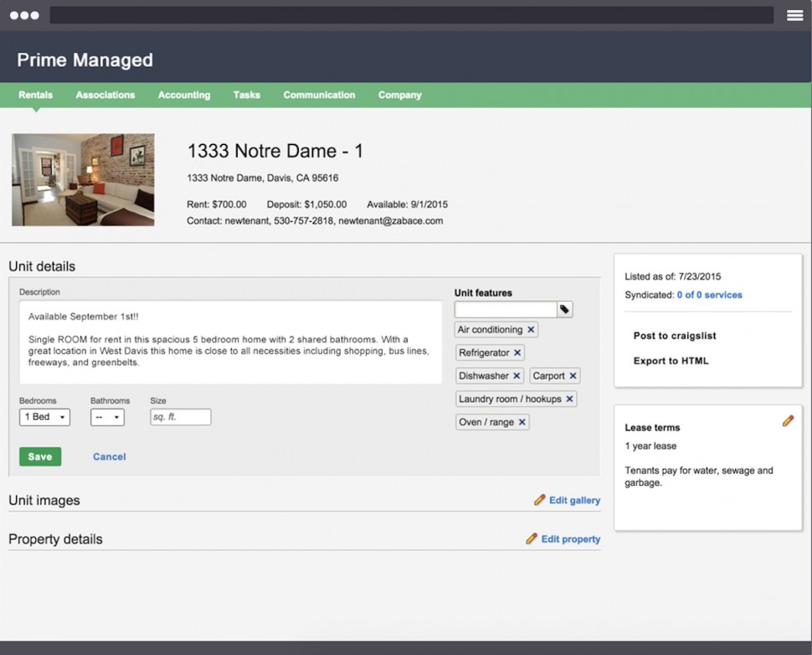
Task: Open the Communication tab
Action: click(319, 95)
